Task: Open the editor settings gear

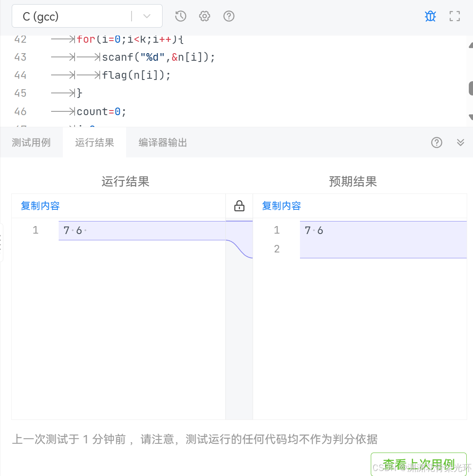Action: coord(204,16)
